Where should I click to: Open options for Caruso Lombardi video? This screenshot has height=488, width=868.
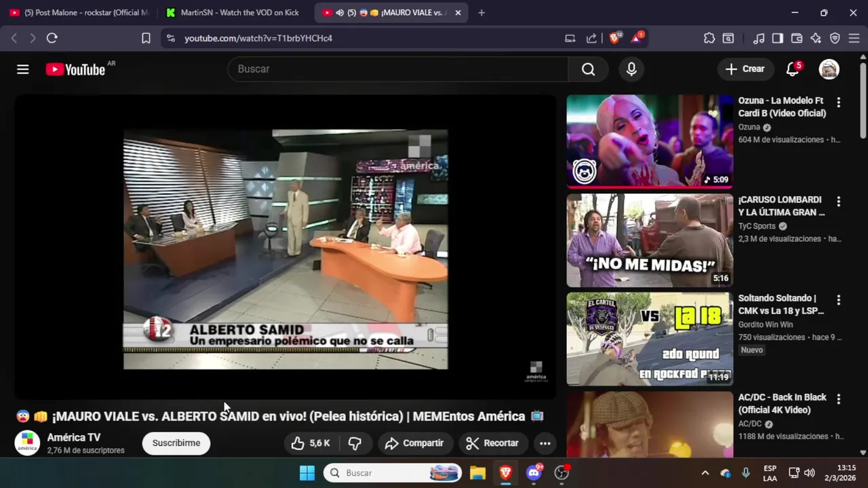point(838,202)
